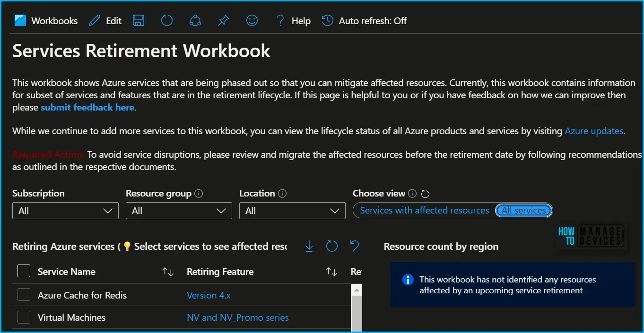Click the Virtual Machines service name text
This screenshot has height=333, width=644.
(x=72, y=317)
